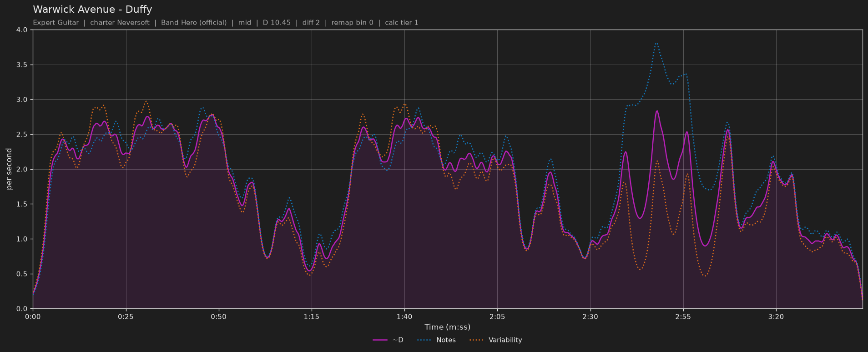Click the 1:40 x-axis tick label
The image size is (868, 352).
(404, 317)
